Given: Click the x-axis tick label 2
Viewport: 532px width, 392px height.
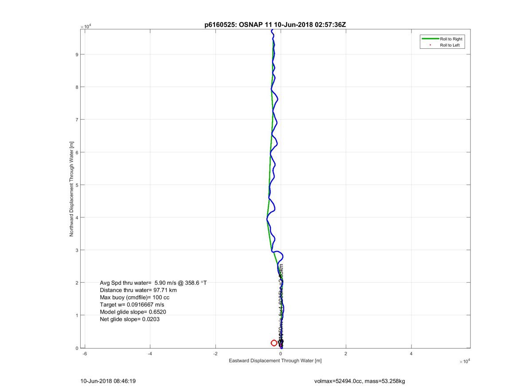Looking at the screenshot, I should [x=346, y=353].
